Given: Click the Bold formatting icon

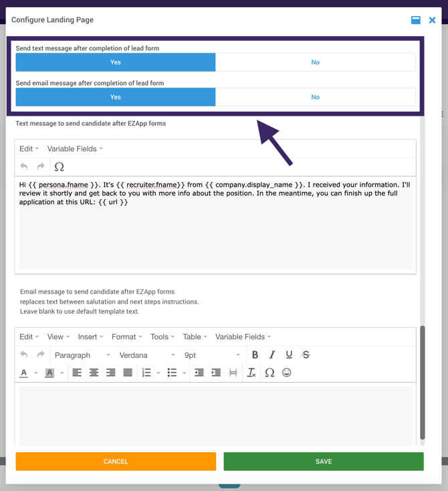Looking at the screenshot, I should pyautogui.click(x=255, y=355).
